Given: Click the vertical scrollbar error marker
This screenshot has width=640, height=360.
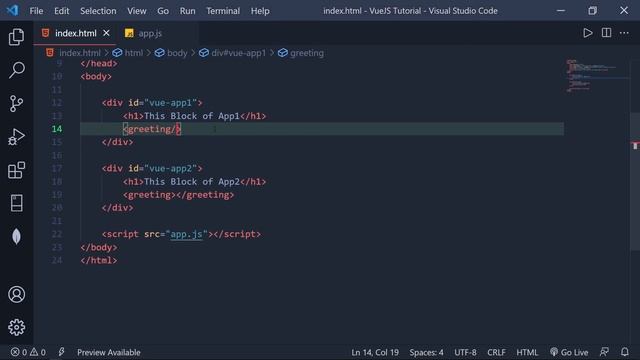Looking at the screenshot, I should pyautogui.click(x=635, y=145).
